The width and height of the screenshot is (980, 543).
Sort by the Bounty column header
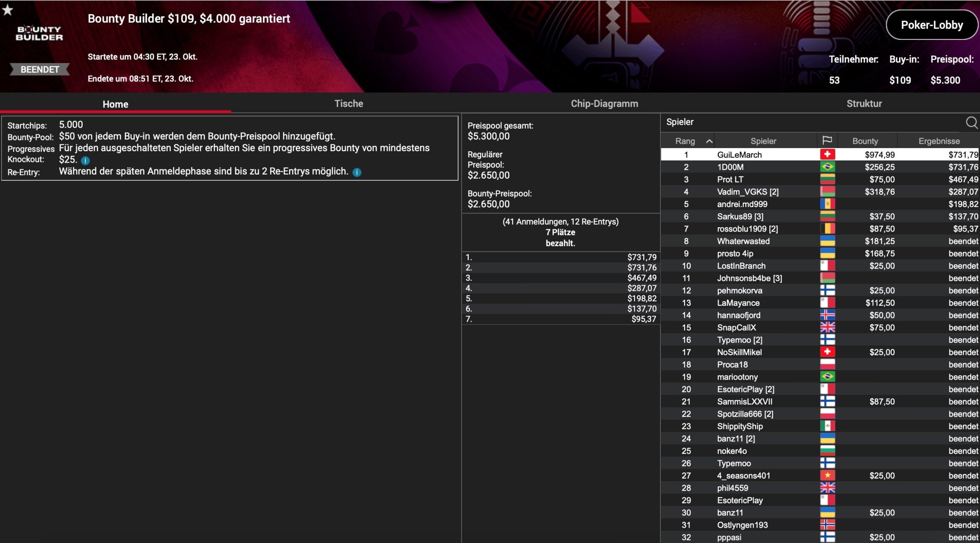click(865, 141)
